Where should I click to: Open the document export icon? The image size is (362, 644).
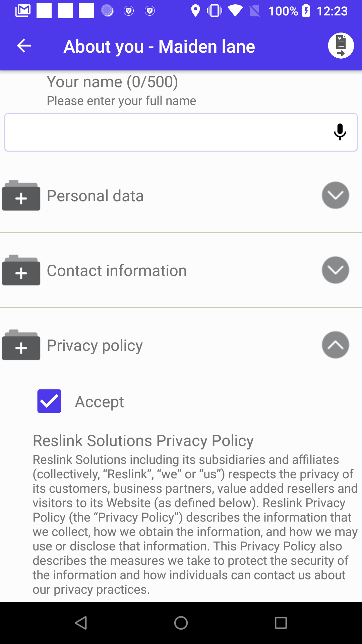[x=341, y=46]
